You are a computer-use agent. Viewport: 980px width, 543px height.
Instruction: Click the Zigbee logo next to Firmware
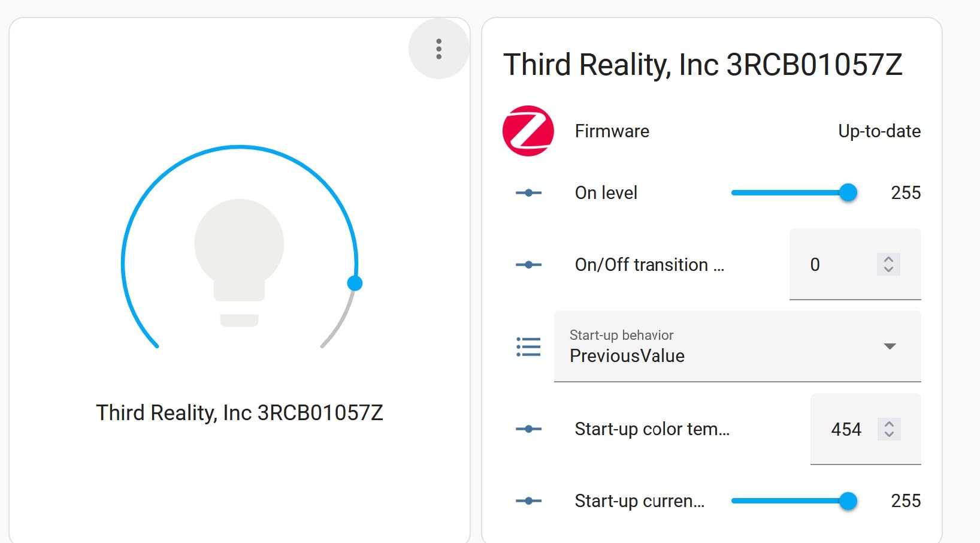pos(528,131)
